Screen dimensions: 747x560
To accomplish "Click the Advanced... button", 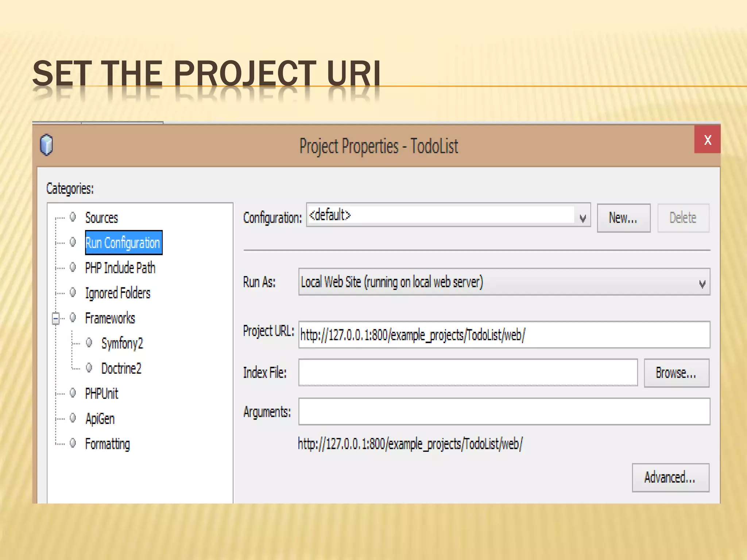I will (670, 478).
